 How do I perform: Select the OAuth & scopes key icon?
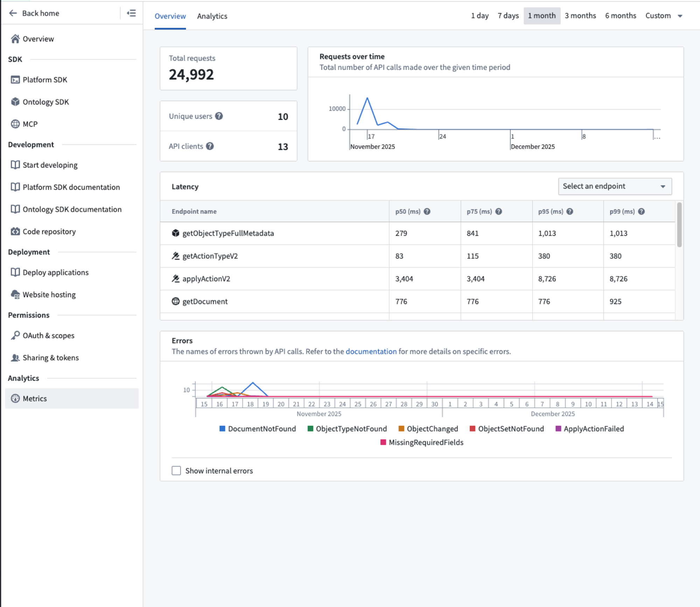[15, 335]
